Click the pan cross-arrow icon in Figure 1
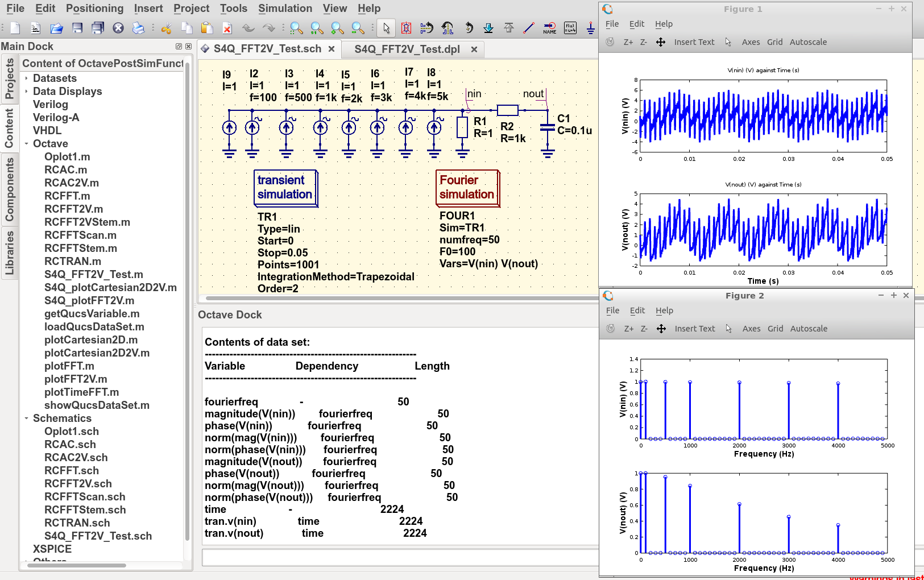The height and width of the screenshot is (580, 924). point(660,42)
